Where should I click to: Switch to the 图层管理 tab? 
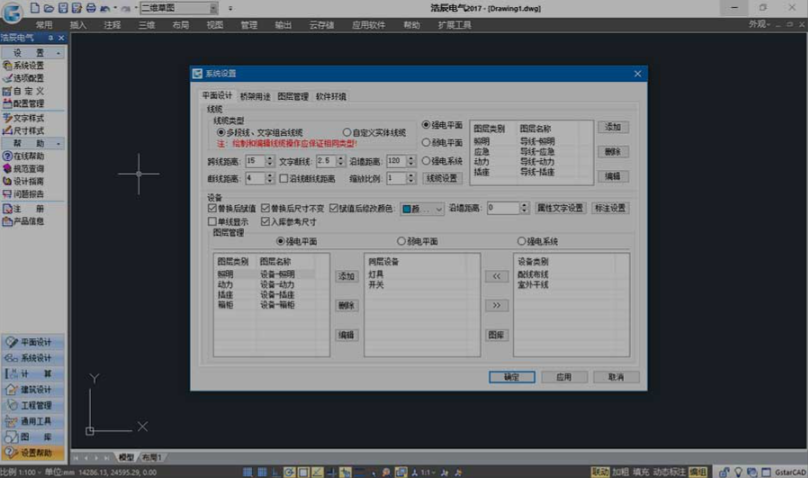292,97
